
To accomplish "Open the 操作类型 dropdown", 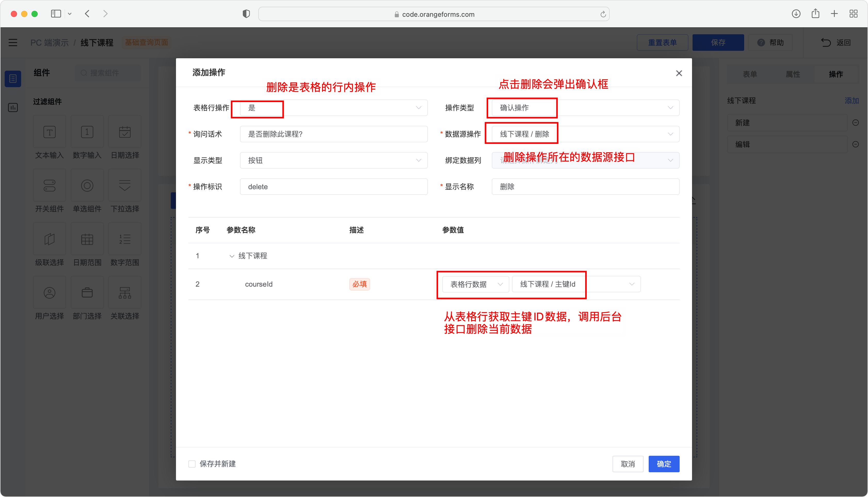I will click(x=585, y=108).
